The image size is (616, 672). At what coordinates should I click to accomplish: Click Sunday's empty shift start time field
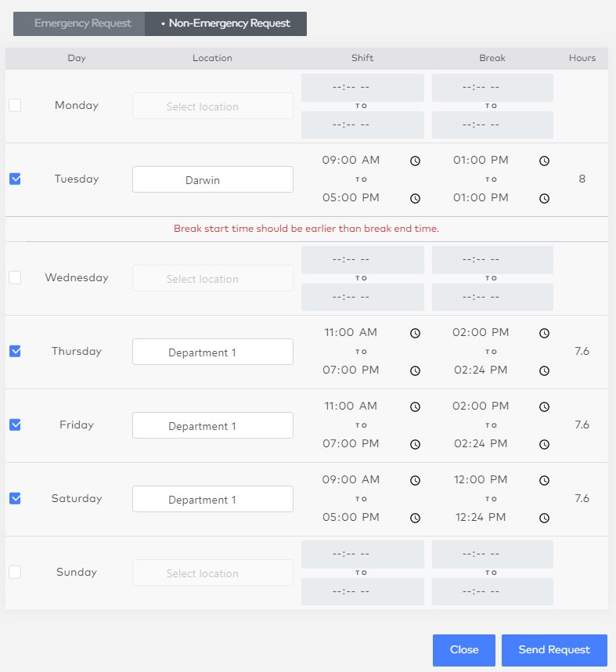click(x=362, y=555)
